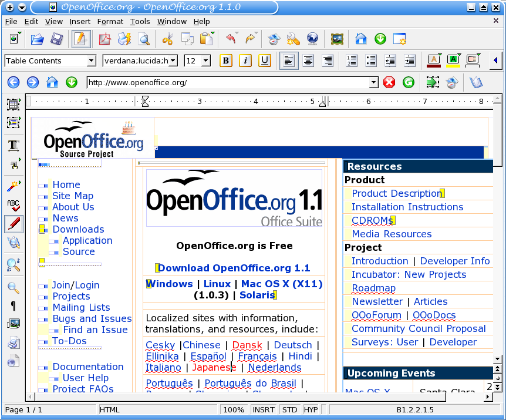
Task: Open the Hyperlink dialog globe icon
Action: pos(312,39)
